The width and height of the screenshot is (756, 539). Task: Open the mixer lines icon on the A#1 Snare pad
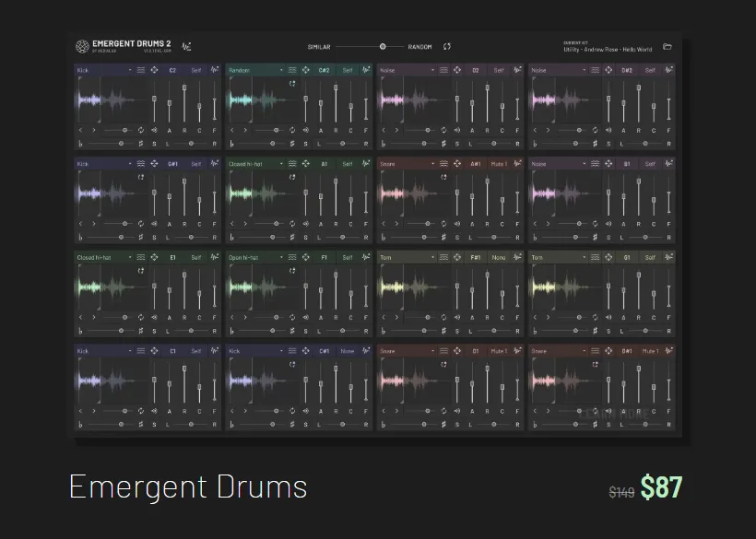tap(443, 164)
